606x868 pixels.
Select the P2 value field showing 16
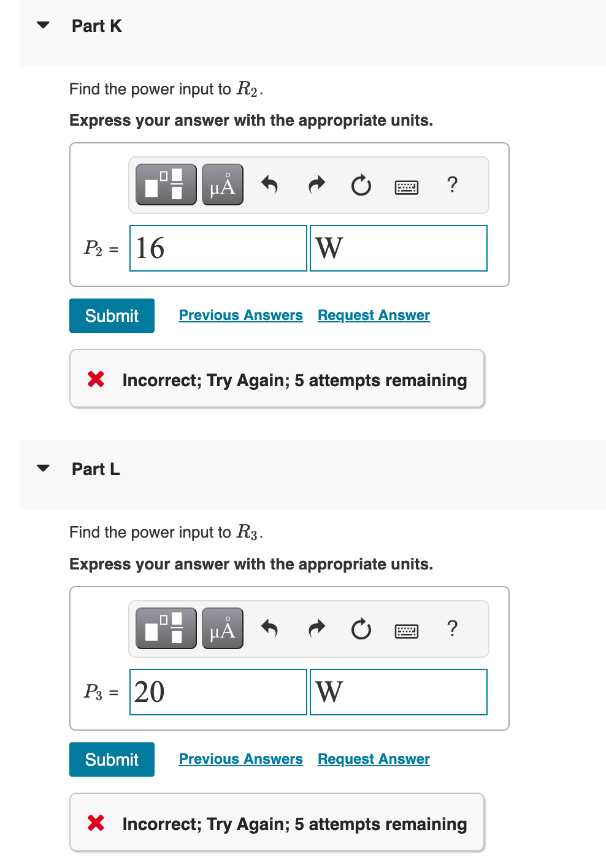click(218, 248)
